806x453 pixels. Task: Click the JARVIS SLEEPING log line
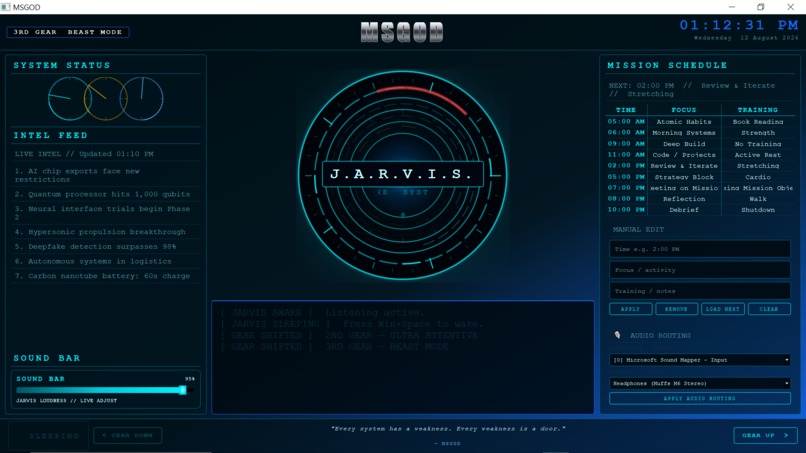(352, 324)
